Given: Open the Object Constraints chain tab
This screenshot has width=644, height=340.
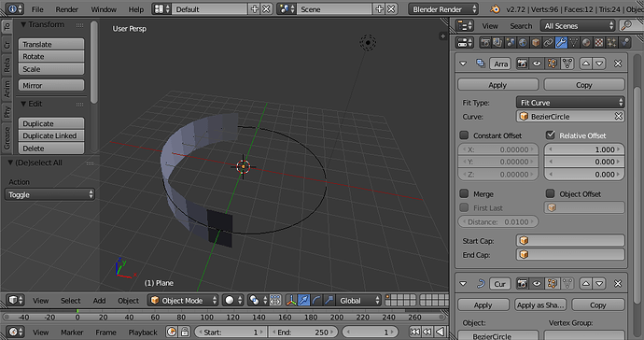Looking at the screenshot, I should pos(548,42).
